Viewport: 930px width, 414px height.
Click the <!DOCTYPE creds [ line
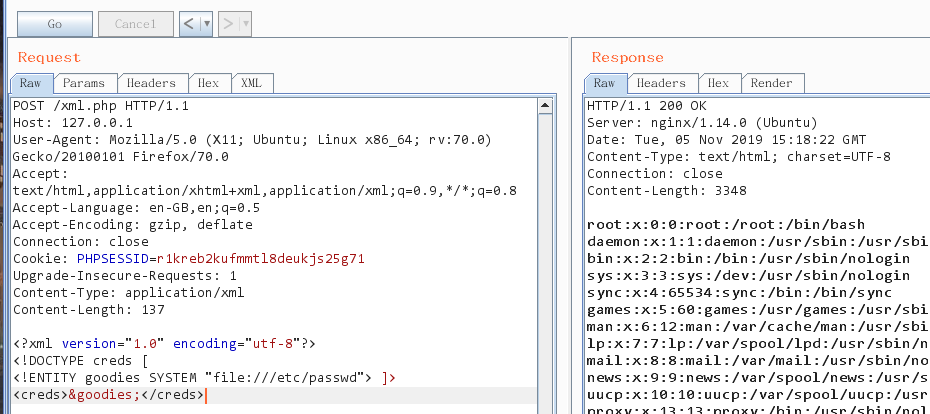[81, 361]
